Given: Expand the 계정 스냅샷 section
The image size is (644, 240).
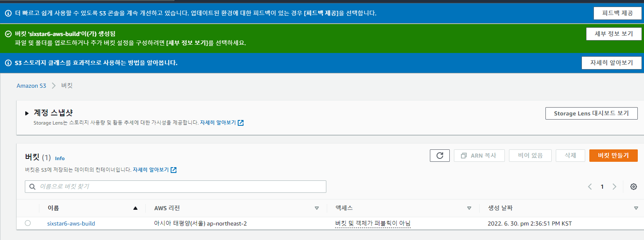Looking at the screenshot, I should click(x=27, y=113).
